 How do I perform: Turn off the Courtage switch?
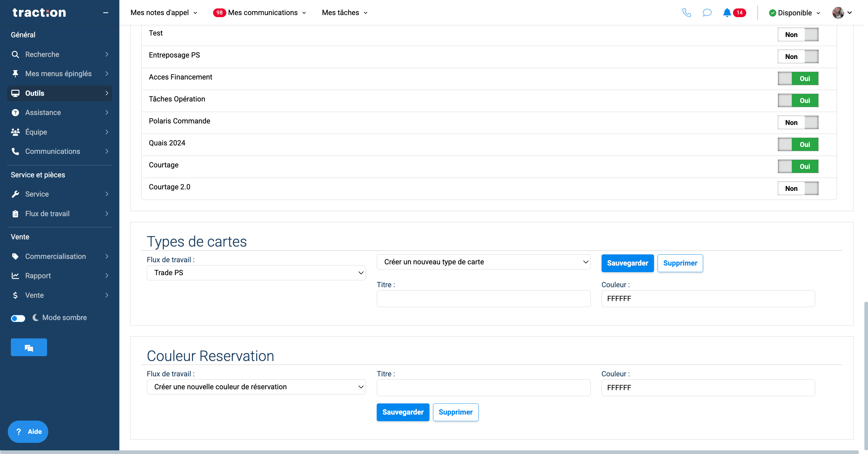click(797, 166)
